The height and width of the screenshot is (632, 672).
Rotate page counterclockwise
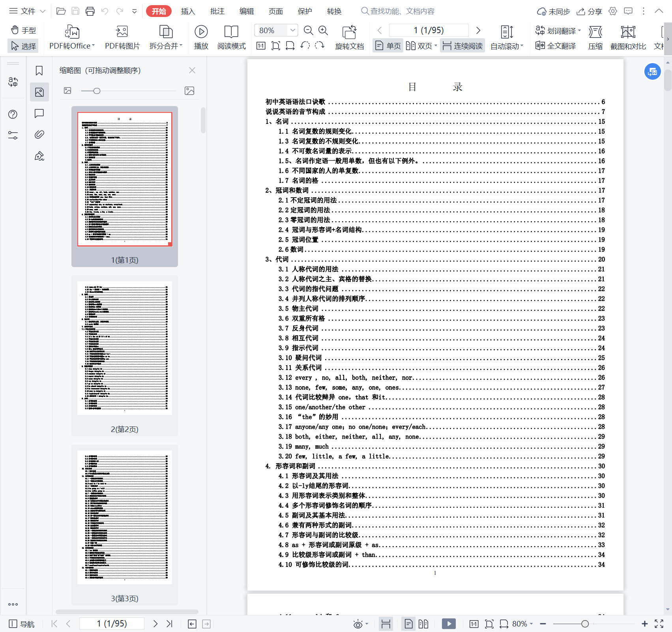[305, 46]
